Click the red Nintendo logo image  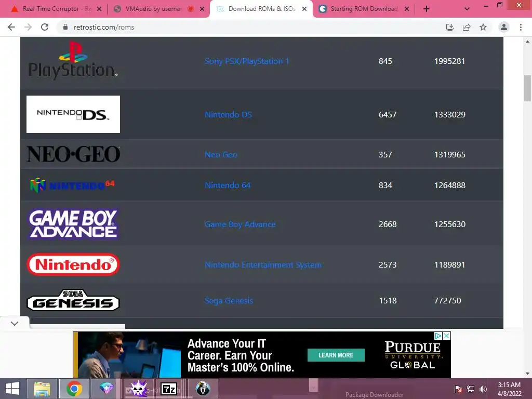(73, 264)
